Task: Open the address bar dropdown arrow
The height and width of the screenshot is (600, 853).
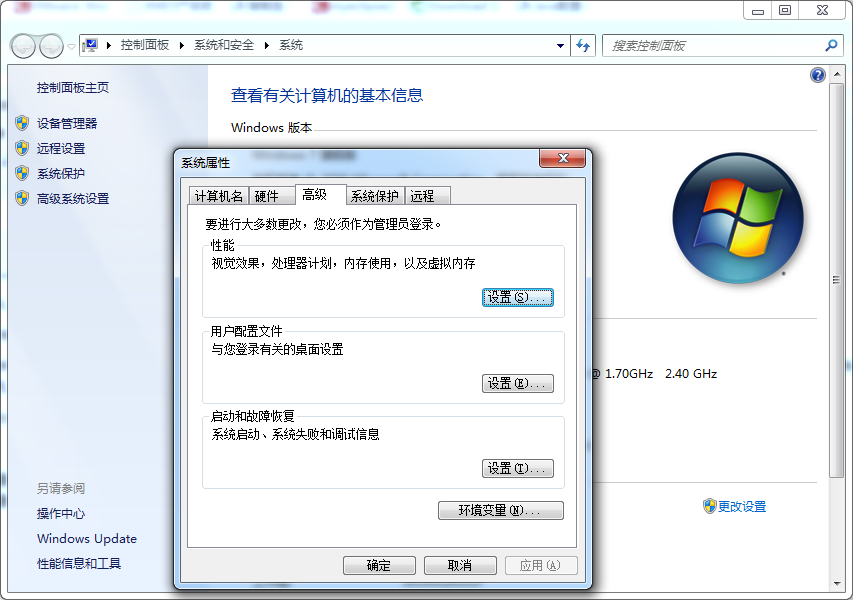Action: (x=562, y=45)
